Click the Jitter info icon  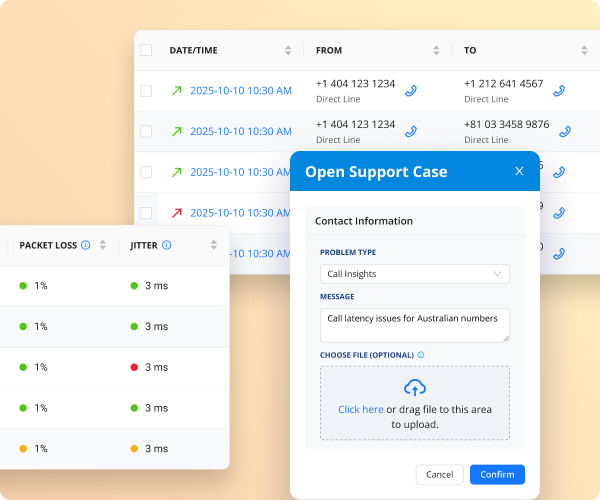(x=166, y=245)
